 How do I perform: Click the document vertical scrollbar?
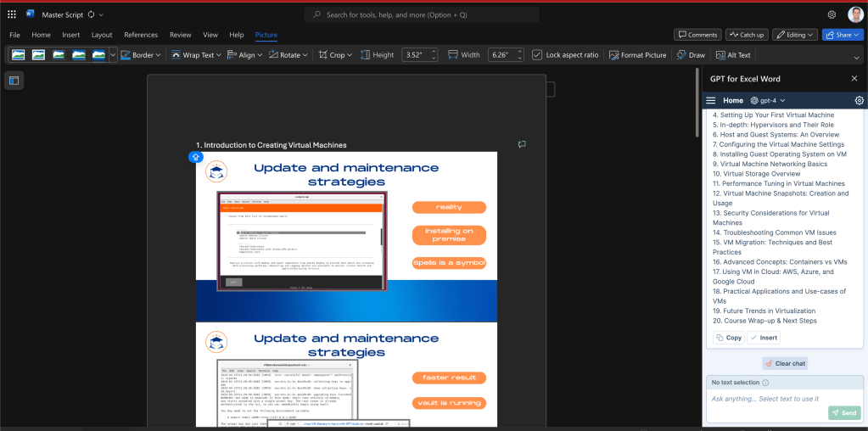pos(697,103)
